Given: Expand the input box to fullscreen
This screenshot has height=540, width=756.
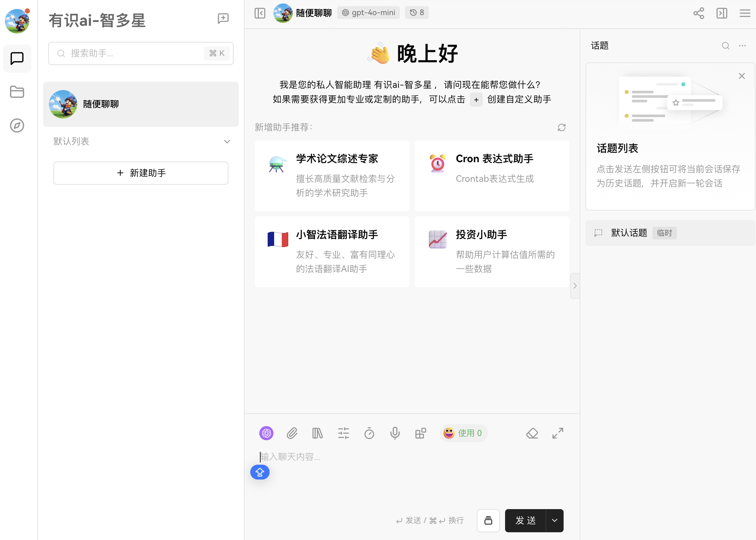Looking at the screenshot, I should pos(558,433).
